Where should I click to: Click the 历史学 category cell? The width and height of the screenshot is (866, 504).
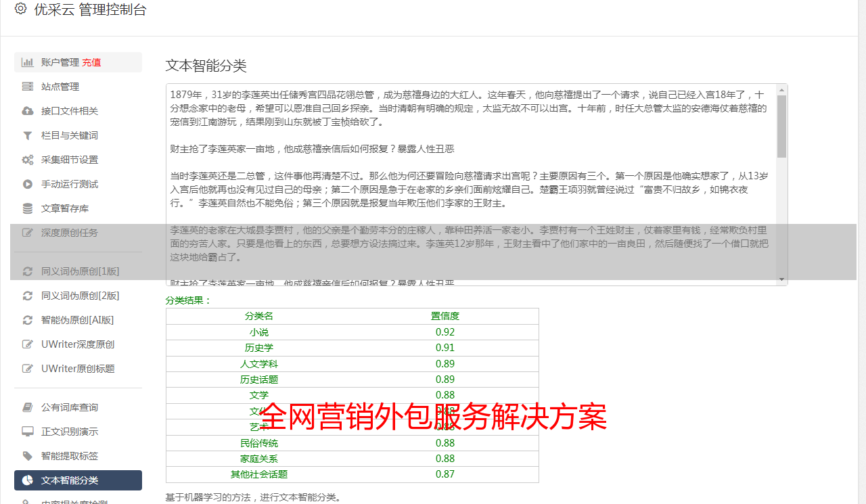click(x=259, y=348)
